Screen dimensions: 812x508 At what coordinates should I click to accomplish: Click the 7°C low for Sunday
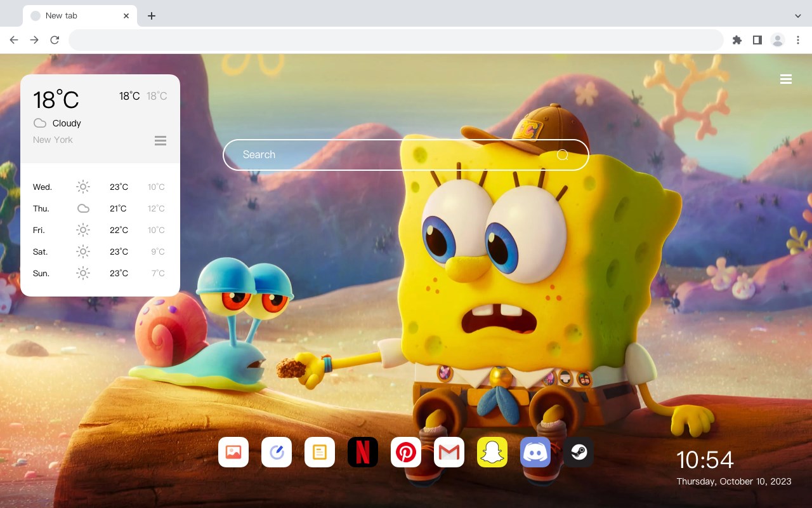[158, 273]
